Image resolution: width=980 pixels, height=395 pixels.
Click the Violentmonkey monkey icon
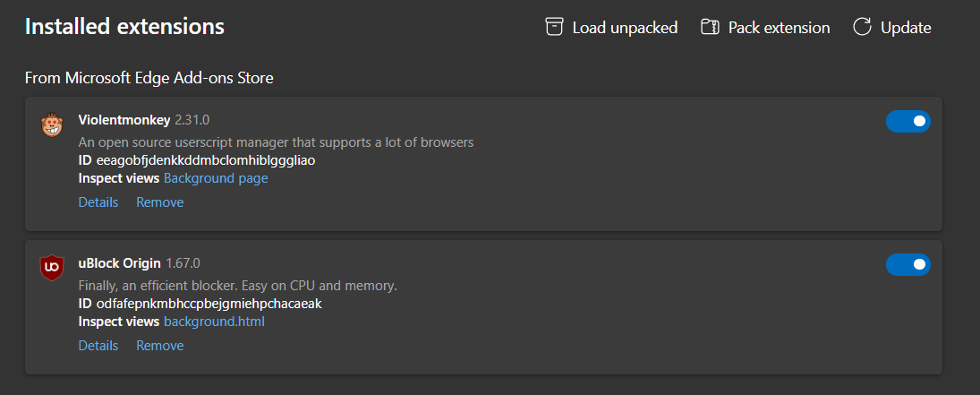(52, 125)
